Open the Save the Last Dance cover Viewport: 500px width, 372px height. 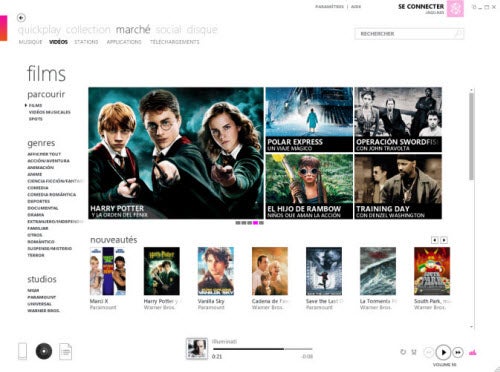(324, 271)
